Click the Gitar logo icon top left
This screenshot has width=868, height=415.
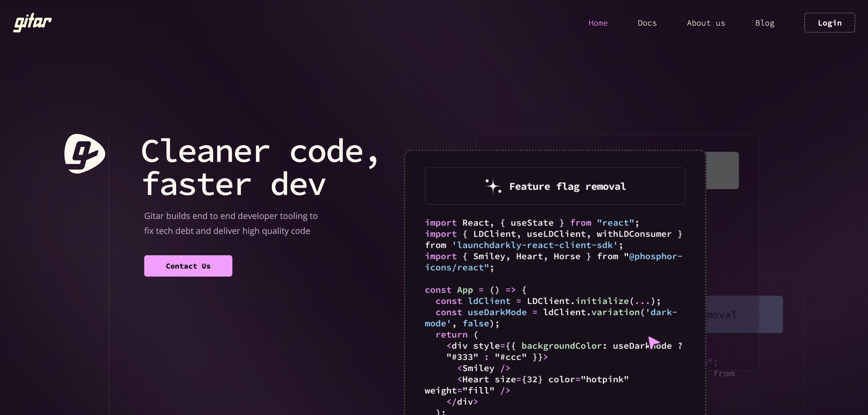pos(32,22)
